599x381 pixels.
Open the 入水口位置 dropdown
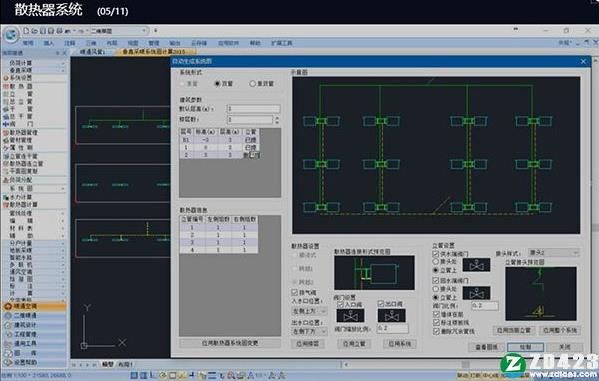click(309, 311)
